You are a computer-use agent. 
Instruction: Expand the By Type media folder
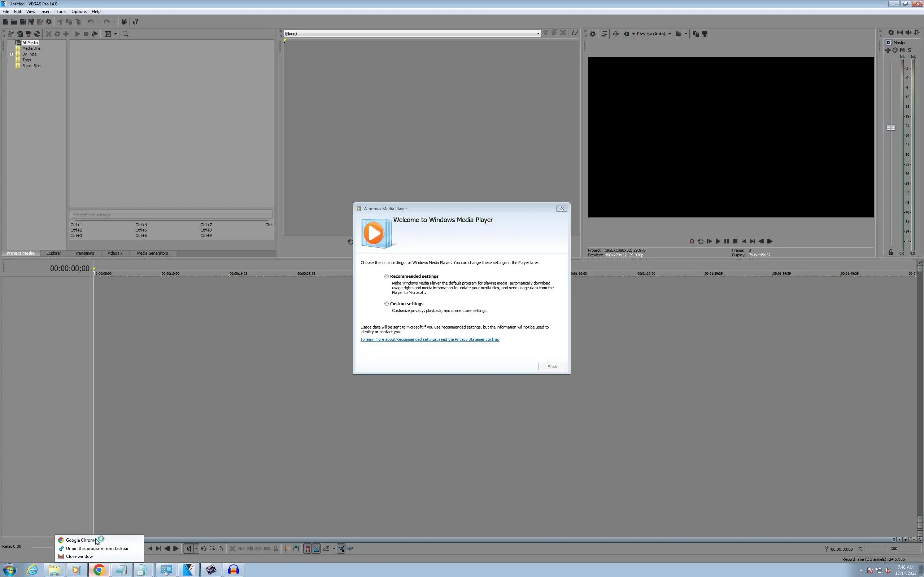coord(12,54)
